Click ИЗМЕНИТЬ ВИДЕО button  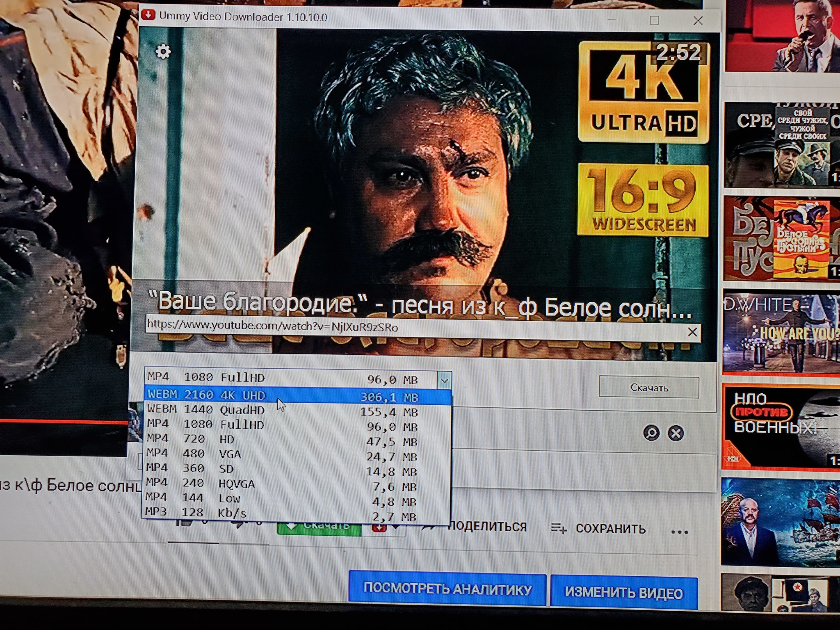coord(623,593)
